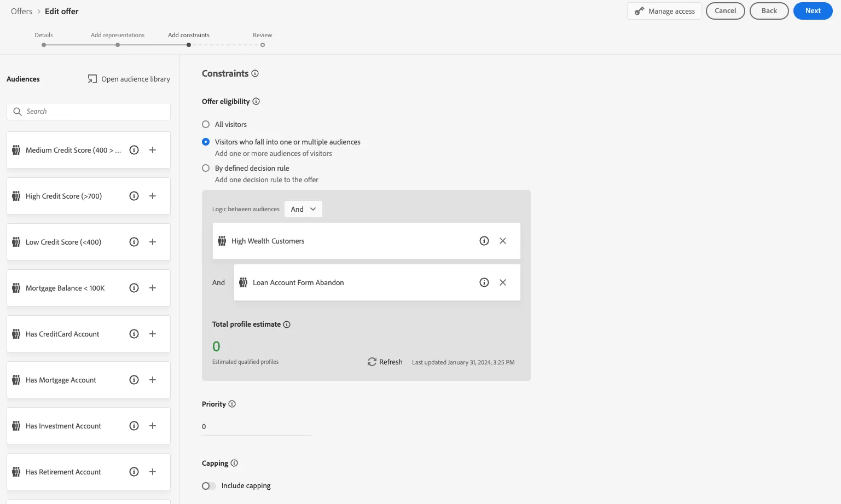Viewport: 841px width, 504px height.
Task: Open audience library
Action: pos(129,79)
